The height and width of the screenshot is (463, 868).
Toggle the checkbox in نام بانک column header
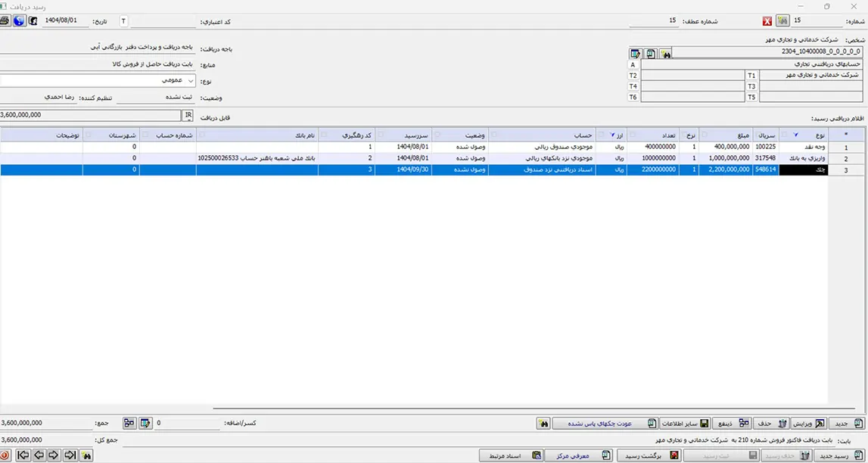click(x=202, y=135)
